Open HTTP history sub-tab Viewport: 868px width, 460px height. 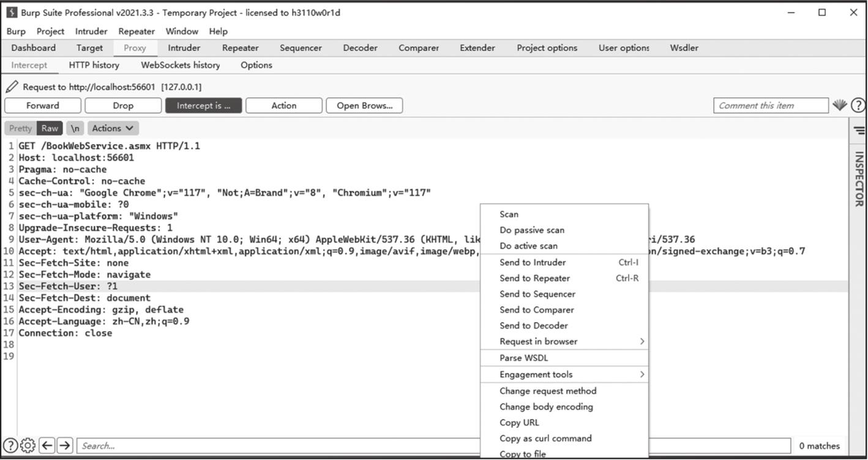tap(94, 65)
